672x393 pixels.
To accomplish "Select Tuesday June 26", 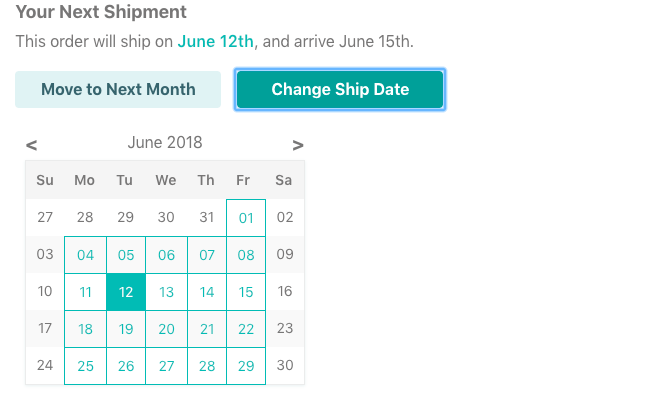I will (126, 366).
